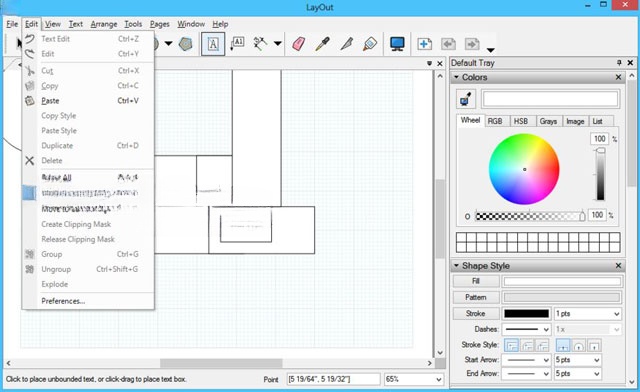Go to next page arrow icon
Image resolution: width=640 pixels, height=392 pixels.
coord(472,44)
